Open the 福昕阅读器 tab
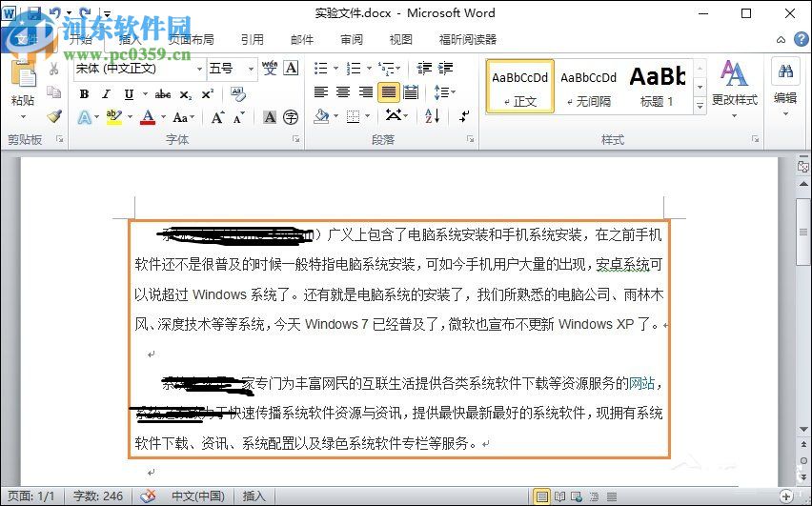 468,40
